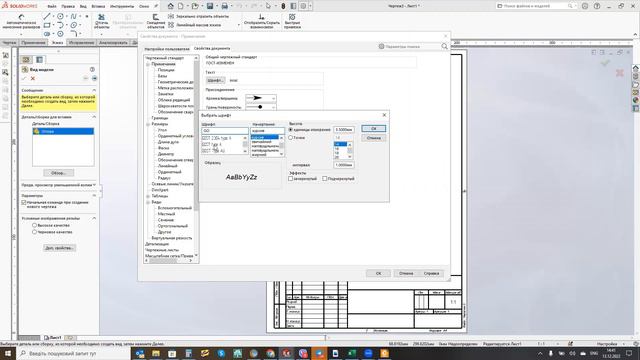Click the Linear Sketch Pattern tool
This screenshot has width=640, height=360.
[195, 25]
